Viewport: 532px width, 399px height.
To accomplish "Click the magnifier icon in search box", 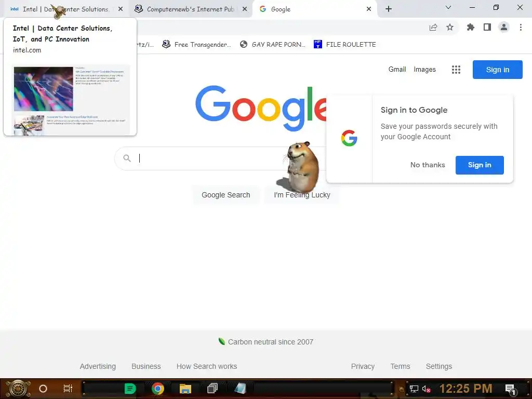I will pos(127,158).
